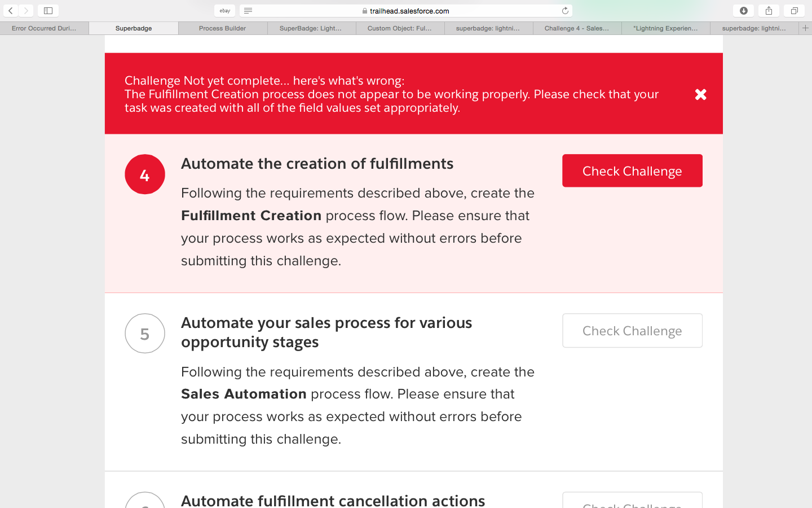Open the Reader view icon
Screen dimensions: 812x508
tap(248, 11)
